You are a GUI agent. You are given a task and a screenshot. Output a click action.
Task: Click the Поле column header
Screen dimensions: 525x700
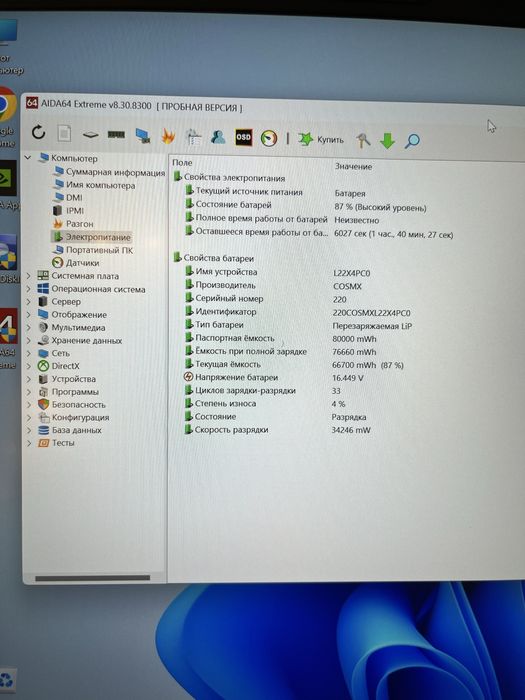[x=182, y=163]
